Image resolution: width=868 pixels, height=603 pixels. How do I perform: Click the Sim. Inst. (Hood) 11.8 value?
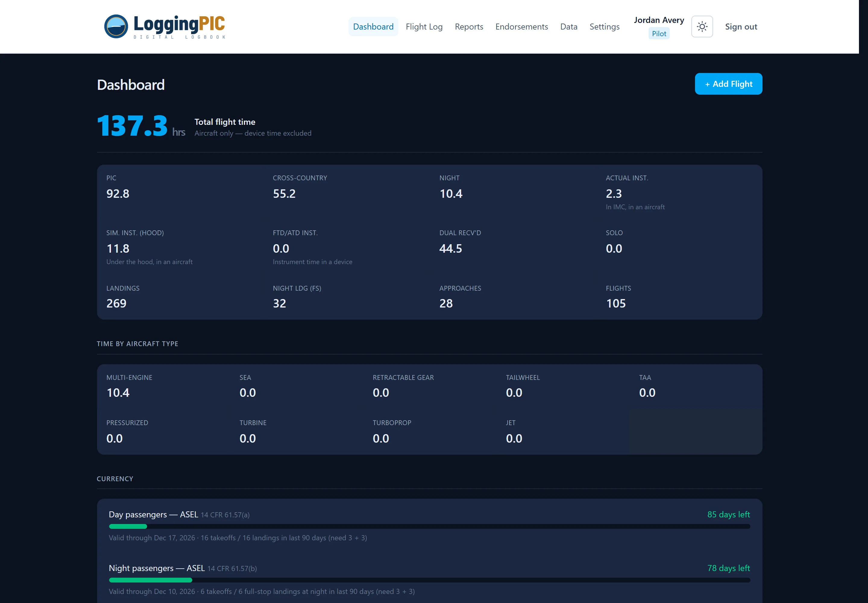point(118,249)
